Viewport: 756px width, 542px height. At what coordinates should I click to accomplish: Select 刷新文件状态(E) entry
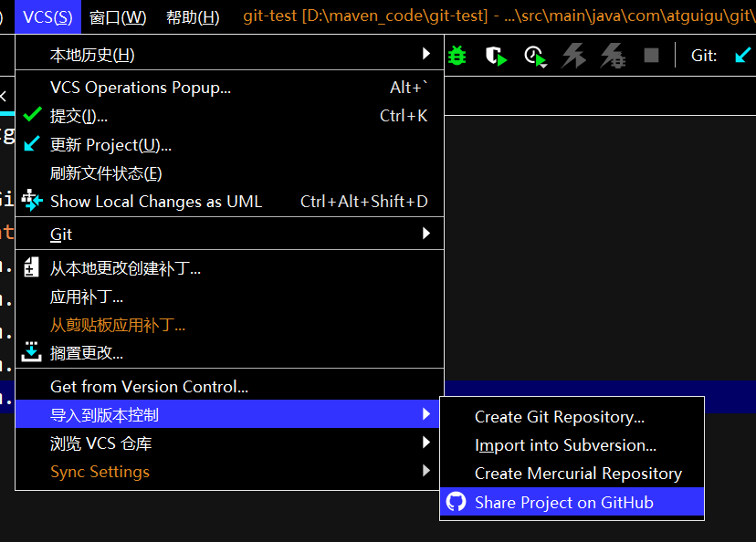pyautogui.click(x=229, y=173)
